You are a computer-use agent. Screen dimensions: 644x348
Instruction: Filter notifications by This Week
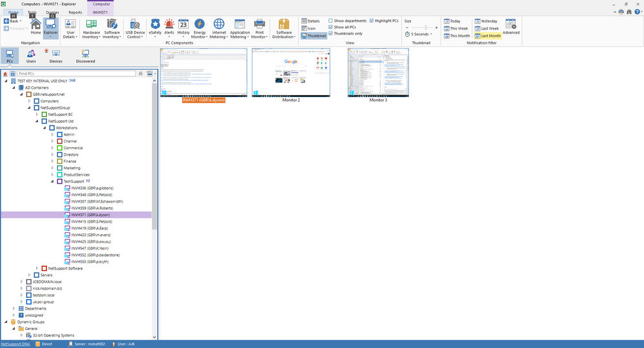(x=456, y=28)
